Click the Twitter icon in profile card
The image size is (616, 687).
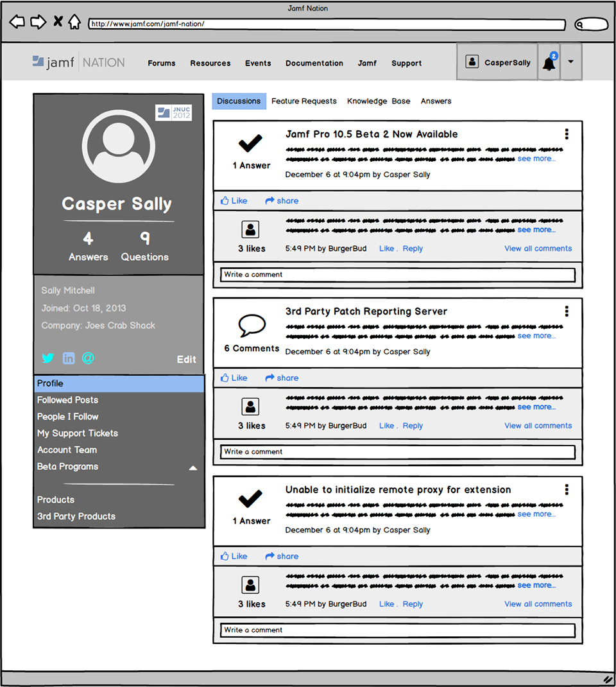47,358
